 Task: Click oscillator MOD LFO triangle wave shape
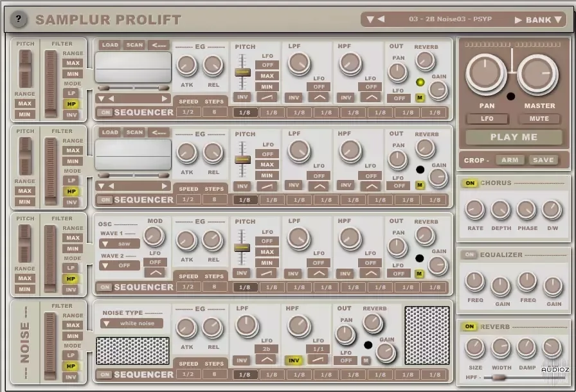(155, 272)
